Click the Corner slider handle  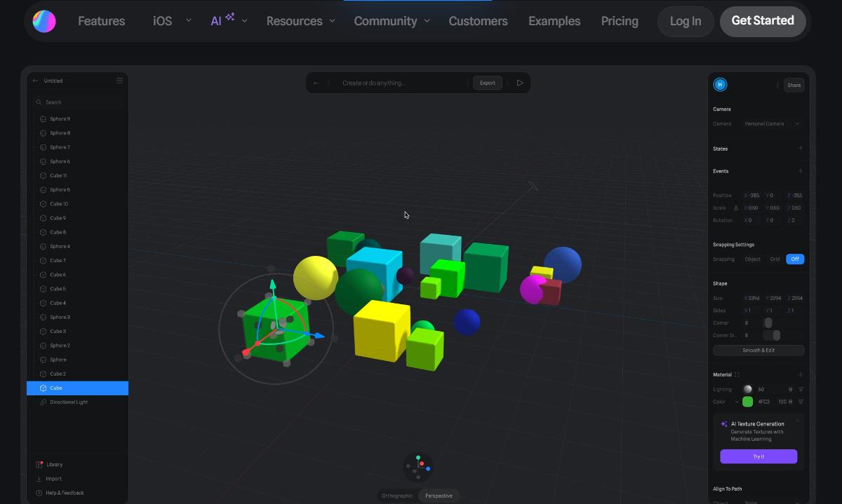tap(768, 323)
